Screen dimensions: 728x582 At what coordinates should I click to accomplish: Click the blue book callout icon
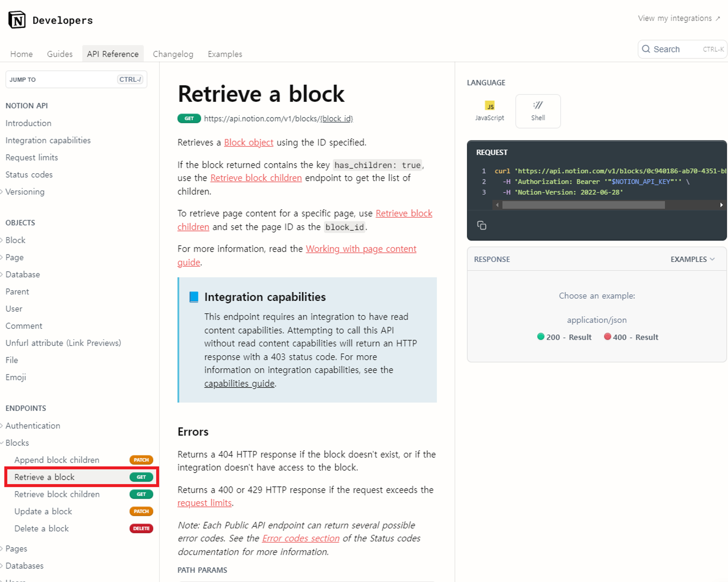pyautogui.click(x=194, y=297)
